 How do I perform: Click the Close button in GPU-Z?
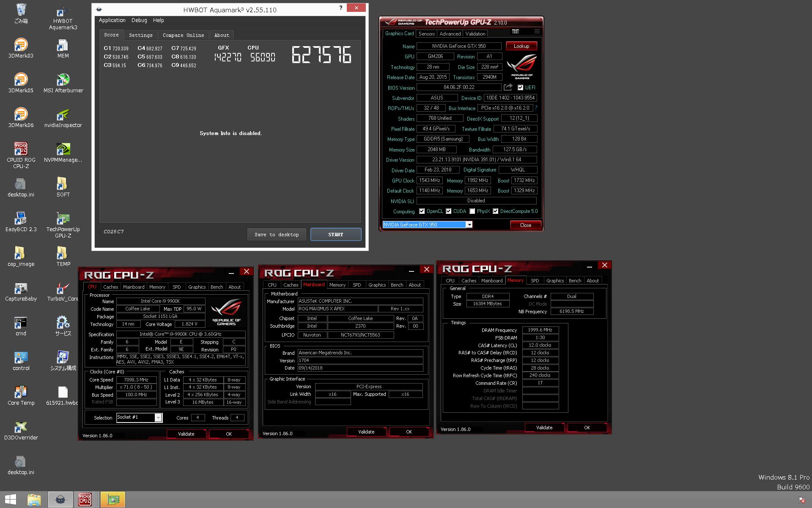[526, 225]
